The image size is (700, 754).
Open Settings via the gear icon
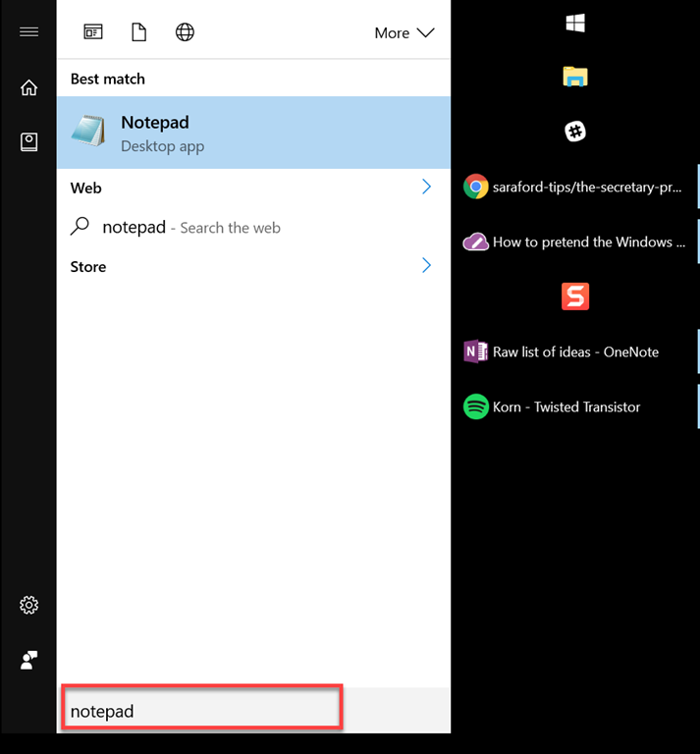point(28,605)
